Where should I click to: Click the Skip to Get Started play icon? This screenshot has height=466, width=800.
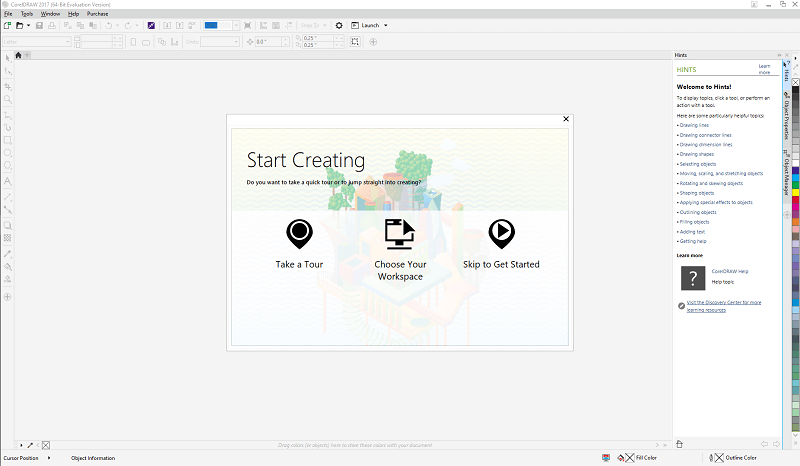click(502, 234)
